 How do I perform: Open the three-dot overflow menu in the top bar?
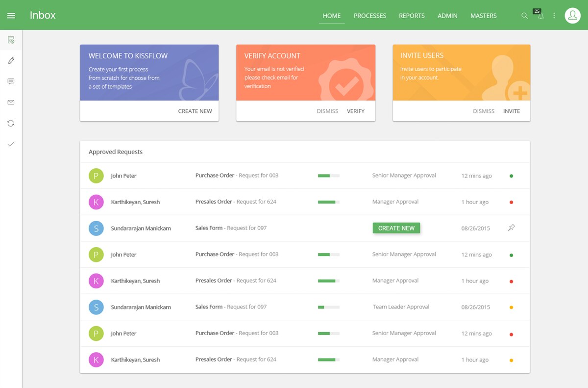[554, 15]
